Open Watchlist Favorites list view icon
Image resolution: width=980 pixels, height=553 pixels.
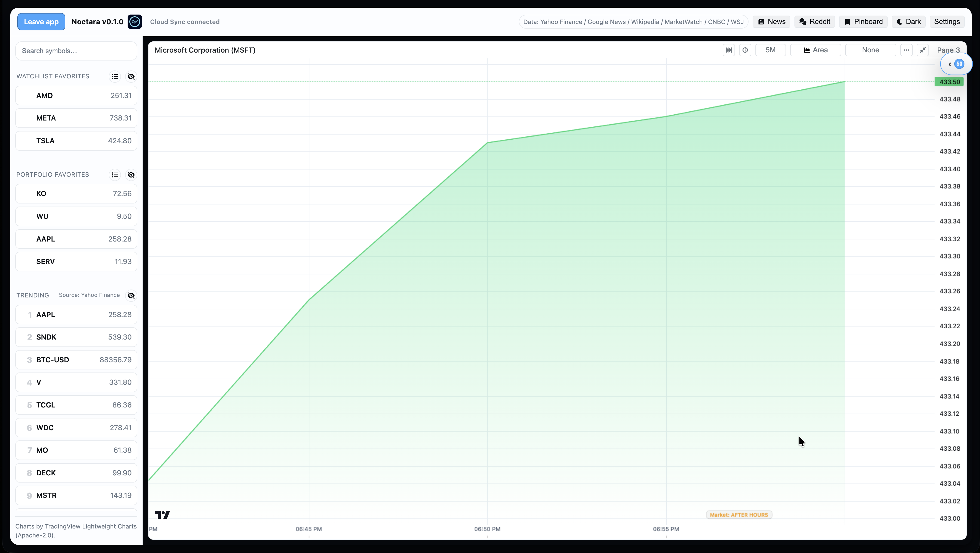click(x=115, y=77)
